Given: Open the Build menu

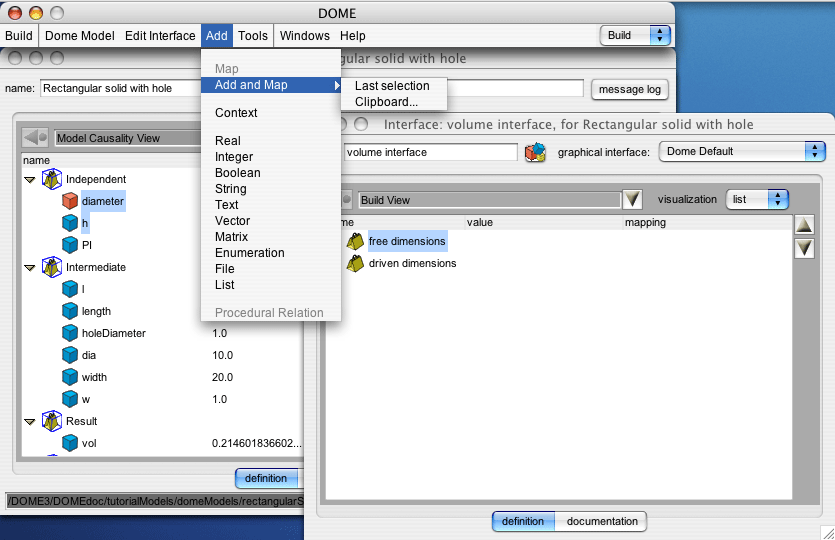Looking at the screenshot, I should [x=19, y=36].
